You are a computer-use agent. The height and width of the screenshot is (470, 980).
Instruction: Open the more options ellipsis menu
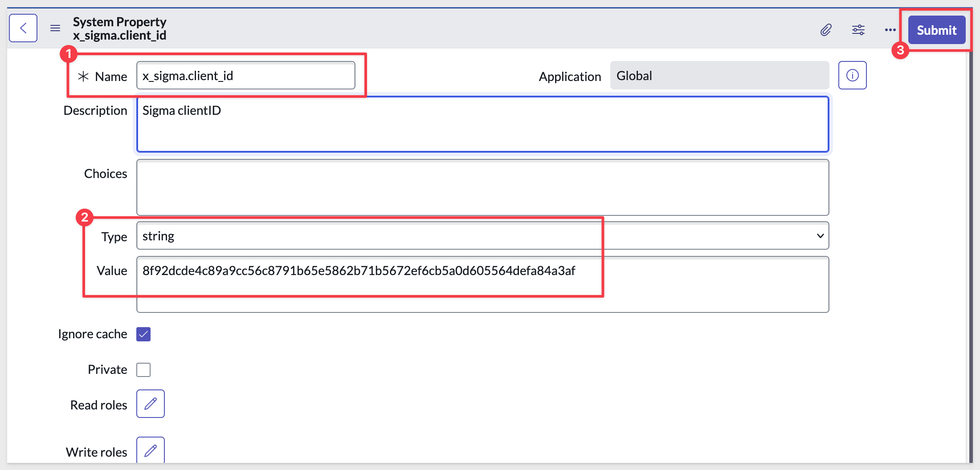(890, 30)
